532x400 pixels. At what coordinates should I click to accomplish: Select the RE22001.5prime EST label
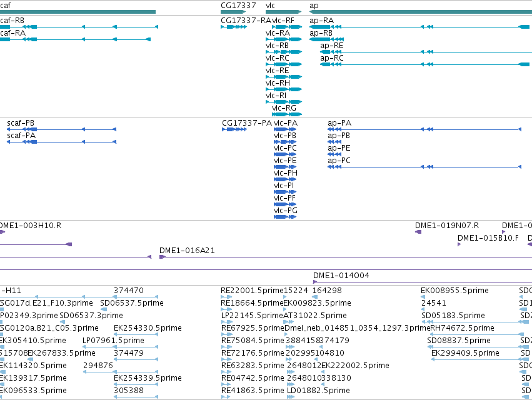coord(252,291)
